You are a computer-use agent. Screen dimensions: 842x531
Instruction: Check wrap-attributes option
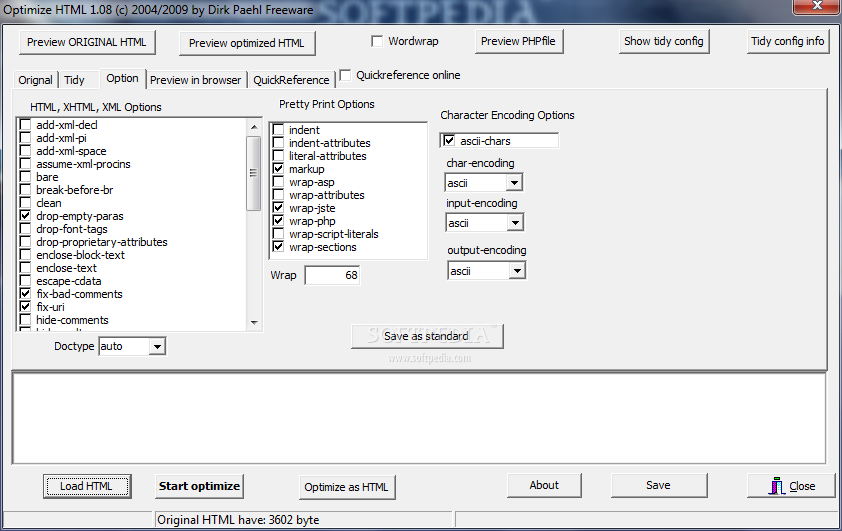point(278,195)
